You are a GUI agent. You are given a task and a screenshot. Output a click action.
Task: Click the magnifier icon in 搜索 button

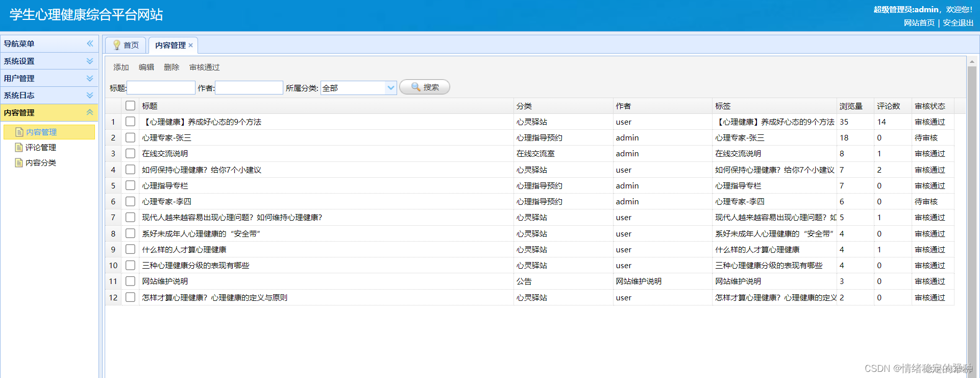(415, 87)
